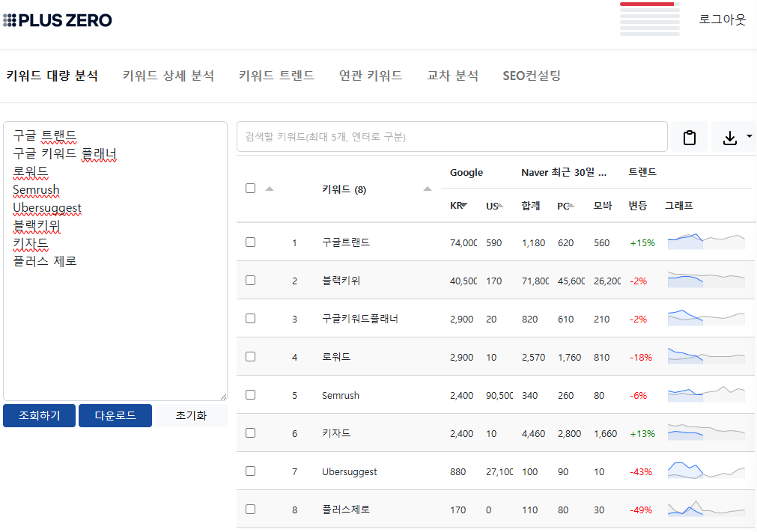Click the 블랙키위 trend graph

click(x=706, y=279)
